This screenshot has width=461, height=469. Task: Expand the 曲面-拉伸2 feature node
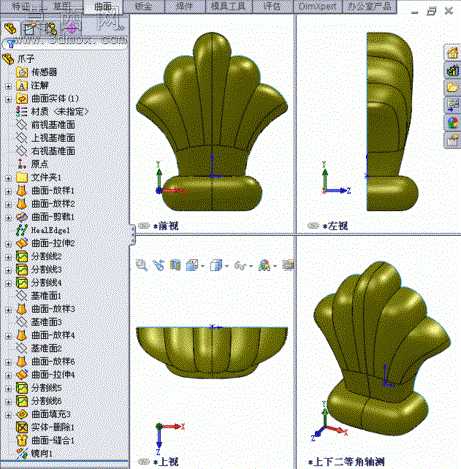pyautogui.click(x=8, y=244)
